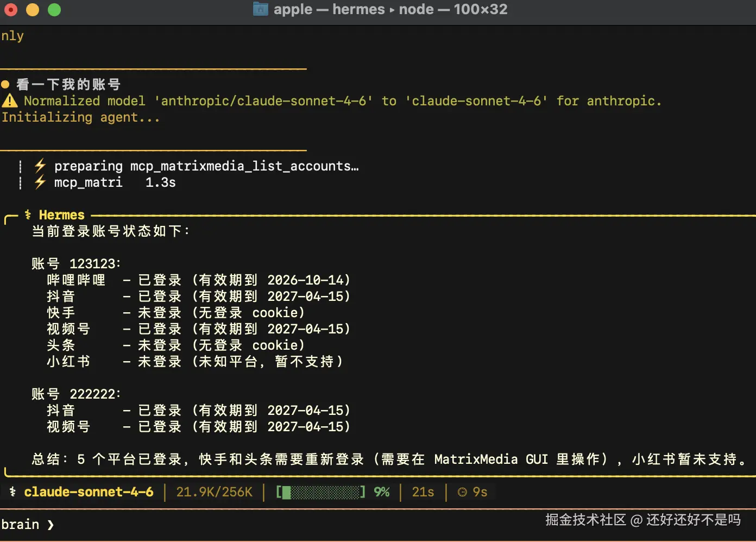Screen dimensions: 756x542
Task: Click the caduceus icon before claude-sonnet-4-6 in the status bar
Action: click(12, 491)
